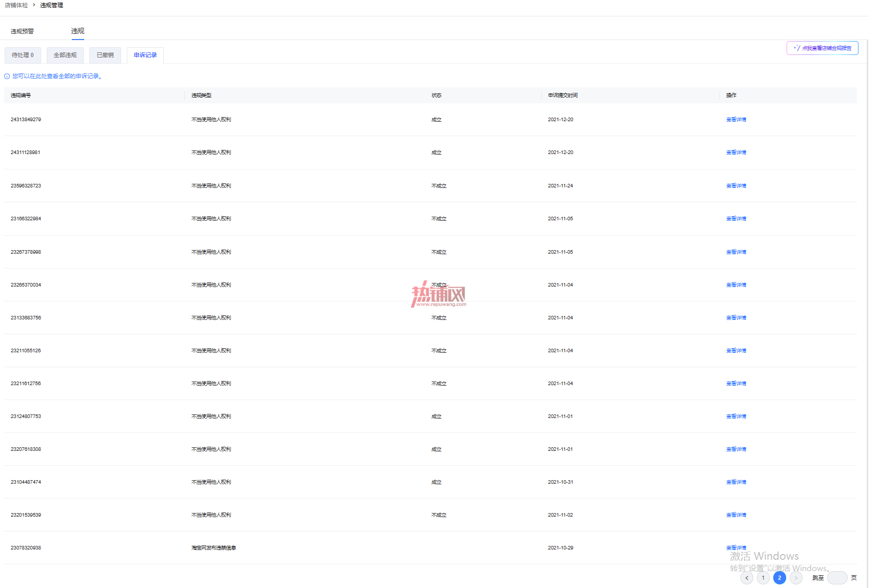Open the store compliance report button
877x588 pixels.
[x=822, y=48]
